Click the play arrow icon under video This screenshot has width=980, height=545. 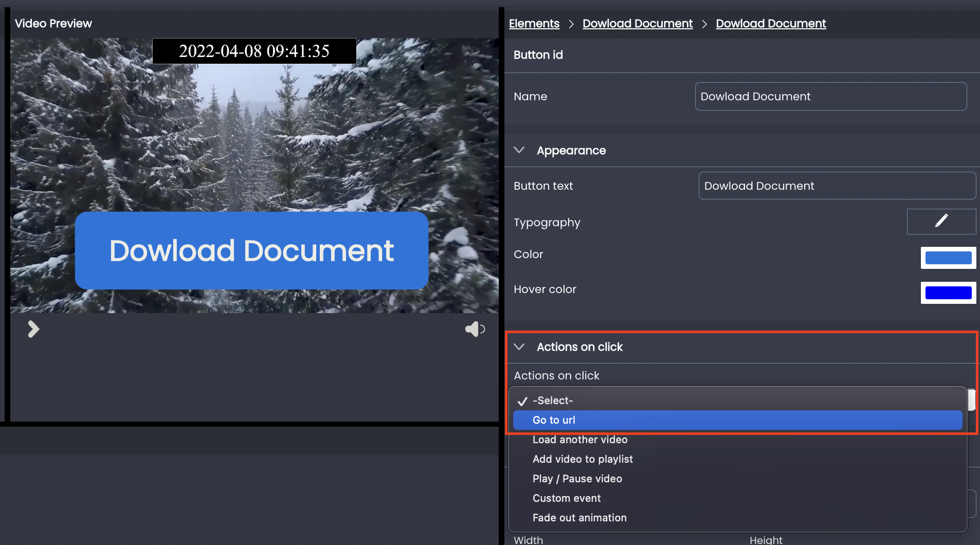coord(33,329)
